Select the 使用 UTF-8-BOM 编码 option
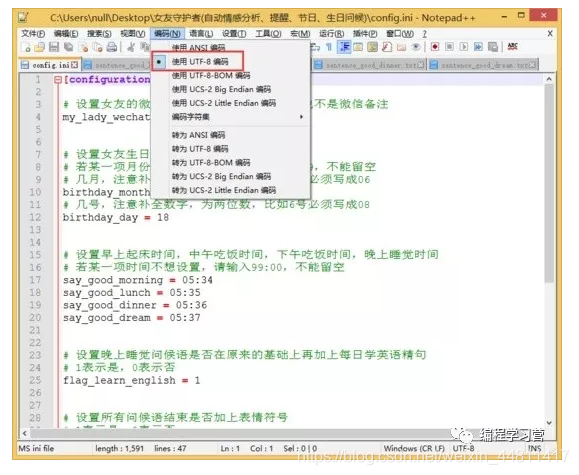The image size is (579, 475). click(231, 75)
